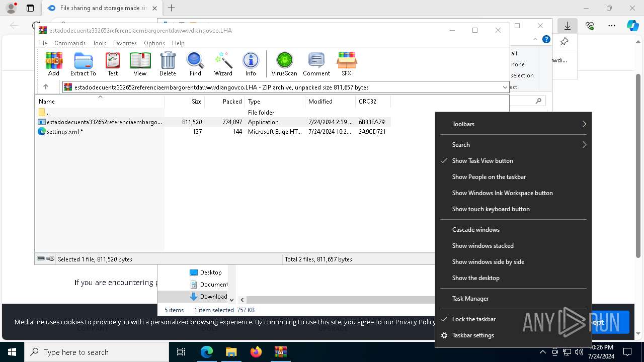Image resolution: width=644 pixels, height=362 pixels.
Task: Run the Test archive tool
Action: click(x=113, y=64)
